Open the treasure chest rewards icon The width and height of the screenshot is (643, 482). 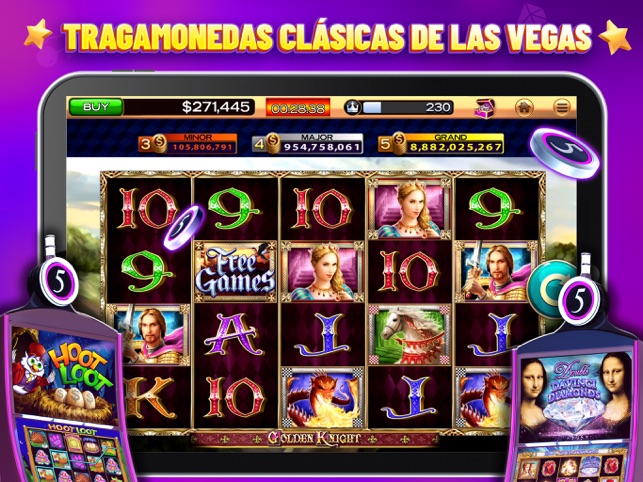pyautogui.click(x=485, y=108)
